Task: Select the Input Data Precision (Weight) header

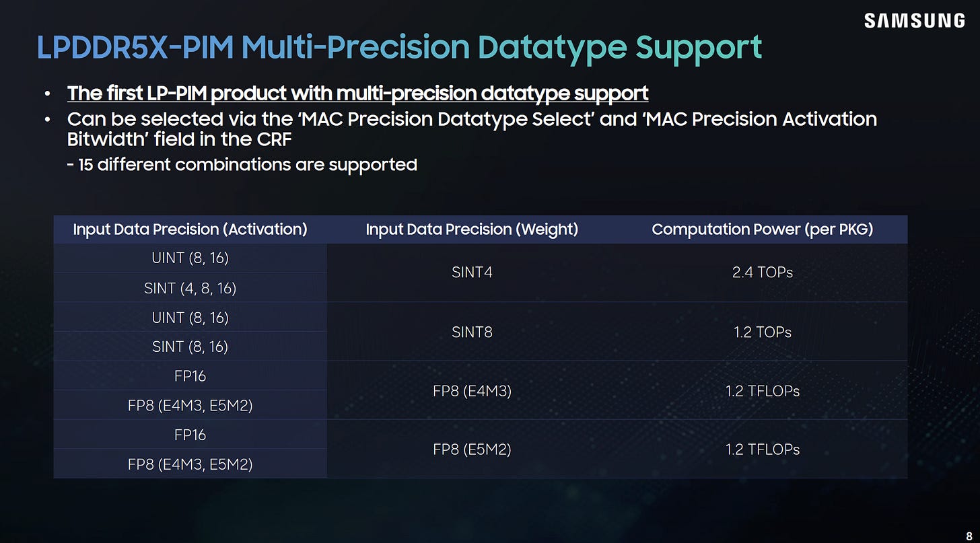Action: point(472,229)
